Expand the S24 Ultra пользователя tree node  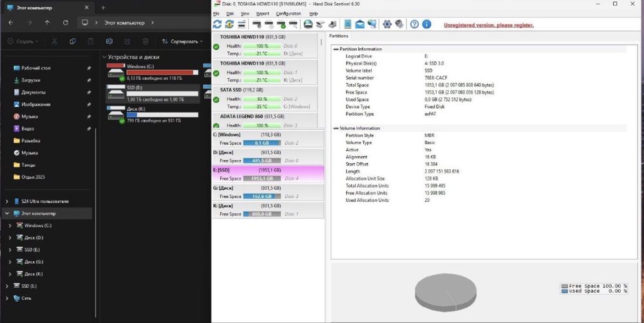coord(7,201)
